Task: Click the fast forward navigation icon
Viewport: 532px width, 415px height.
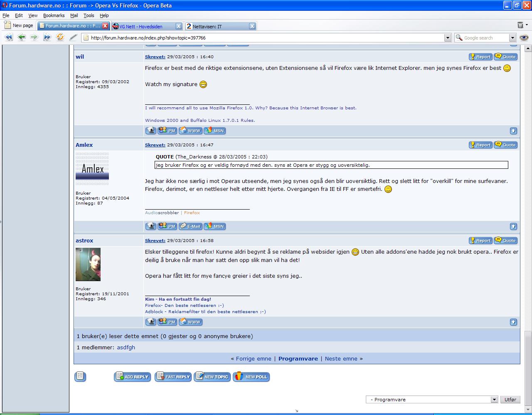Action: (x=47, y=37)
